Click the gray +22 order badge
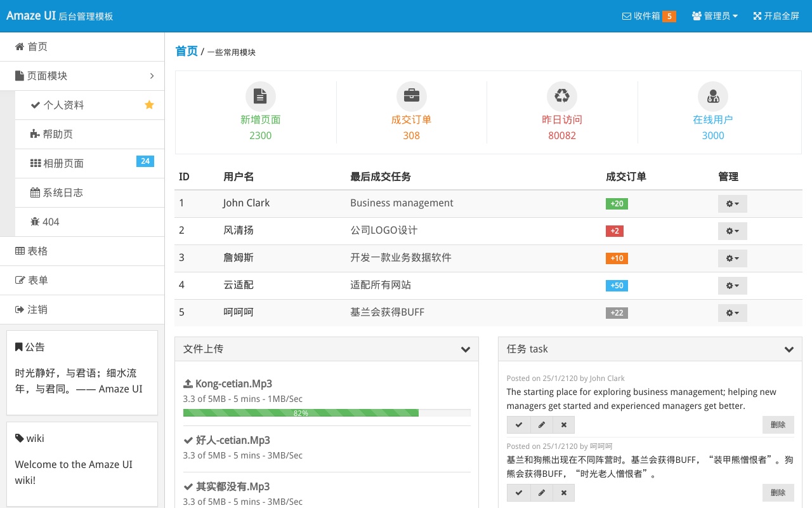The image size is (812, 508). click(x=617, y=313)
